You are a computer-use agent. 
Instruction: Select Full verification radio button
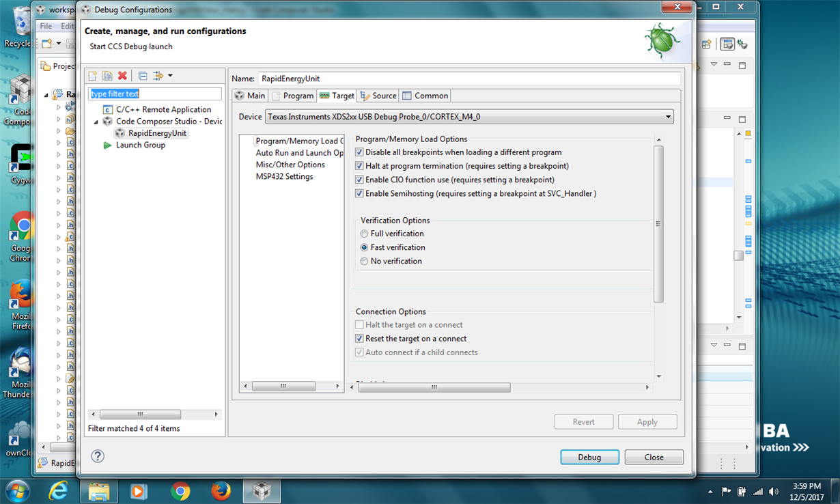pos(365,234)
